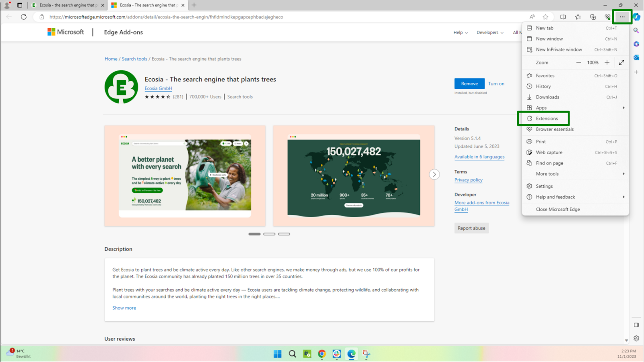
Task: Open the Read aloud icon in address bar
Action: 532,17
